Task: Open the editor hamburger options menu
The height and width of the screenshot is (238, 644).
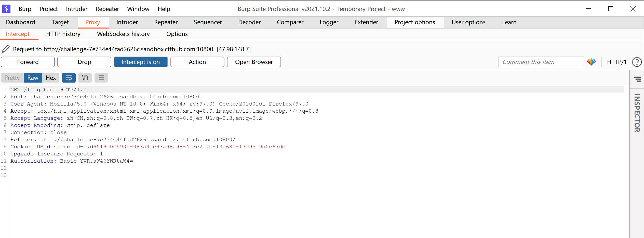Action: [x=101, y=78]
